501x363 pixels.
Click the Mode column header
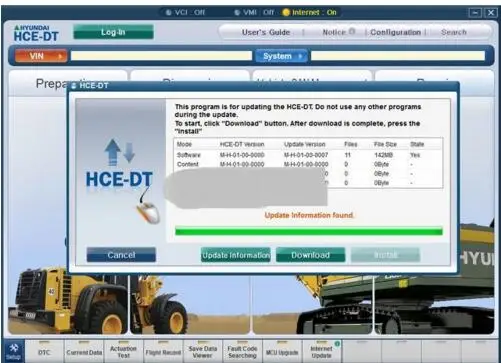184,144
